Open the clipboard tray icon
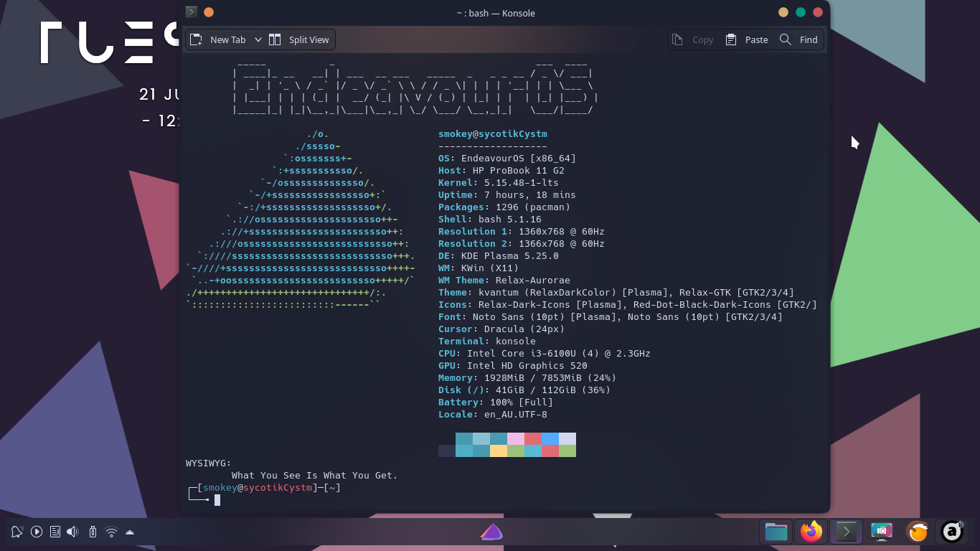 tap(55, 532)
